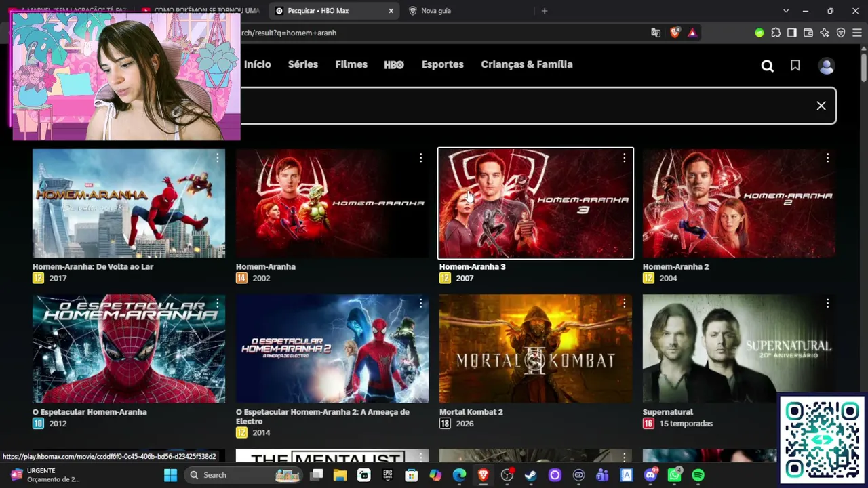Open the HBO hub
This screenshot has height=488, width=868.
click(394, 65)
